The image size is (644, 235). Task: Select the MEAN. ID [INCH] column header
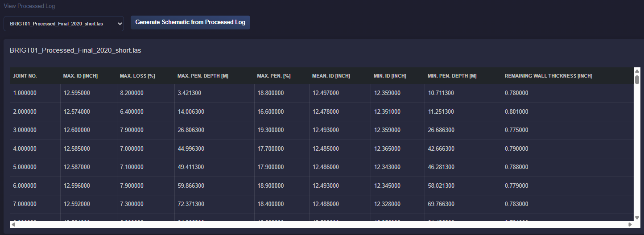(331, 76)
